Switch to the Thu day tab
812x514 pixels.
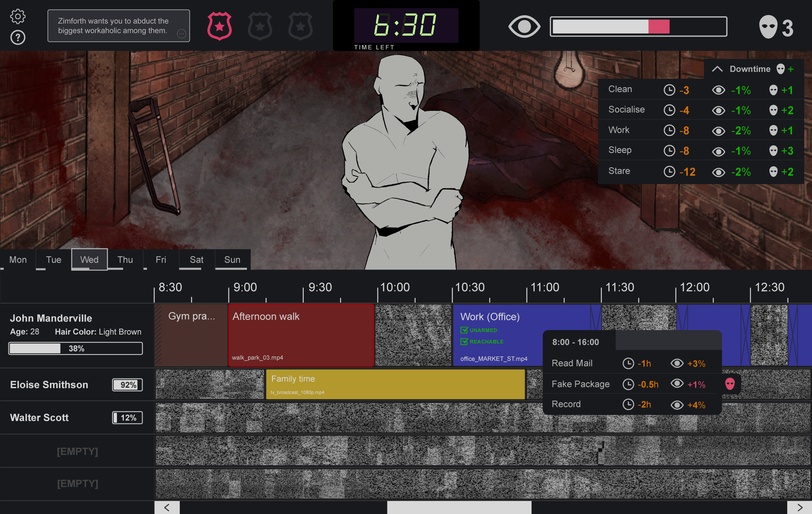click(125, 259)
